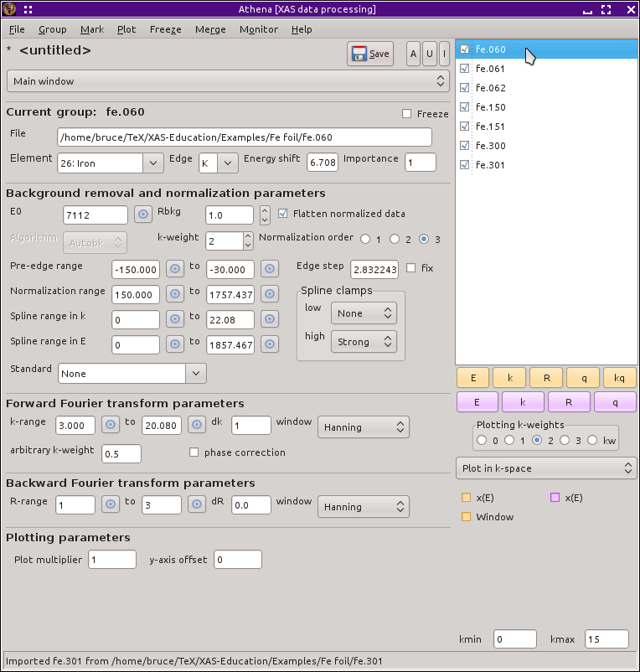Open the File menu

point(17,29)
